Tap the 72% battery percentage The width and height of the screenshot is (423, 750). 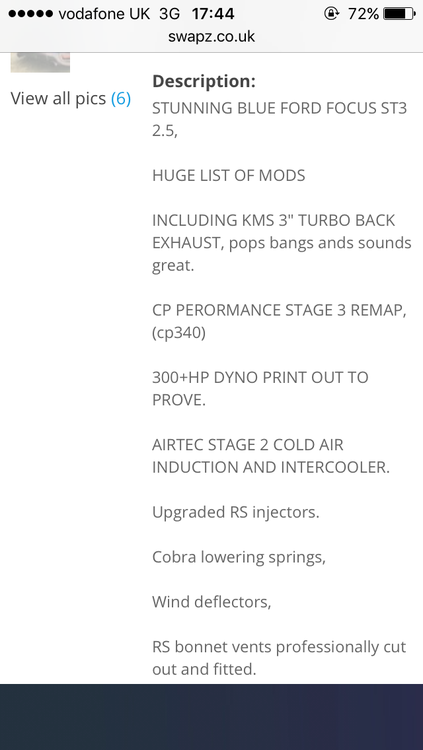click(363, 14)
